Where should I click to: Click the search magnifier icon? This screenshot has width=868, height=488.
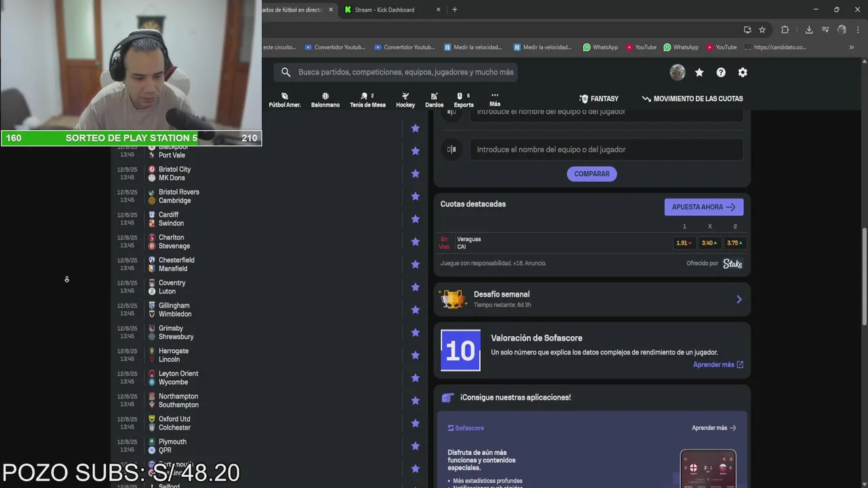[286, 72]
